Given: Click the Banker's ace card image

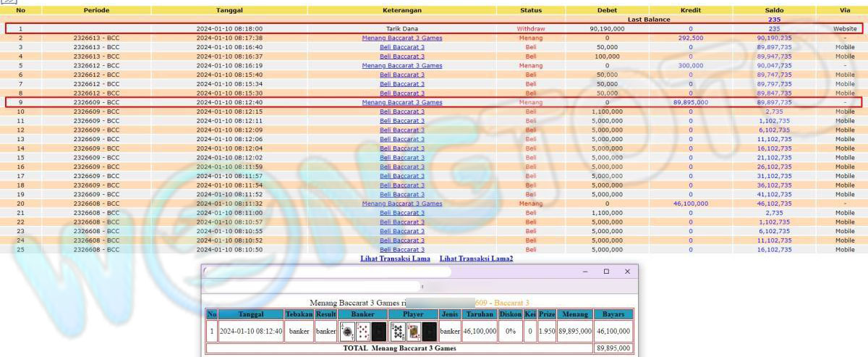Looking at the screenshot, I should (347, 332).
